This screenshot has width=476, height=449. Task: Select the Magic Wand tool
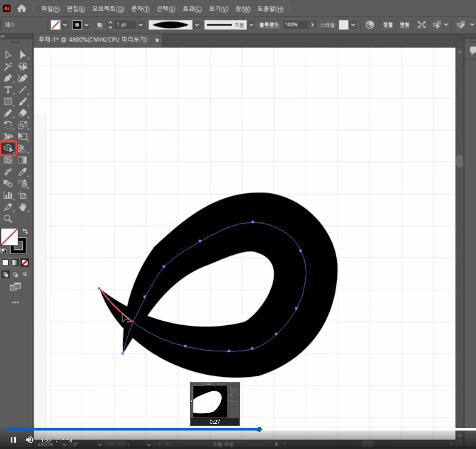pos(8,67)
